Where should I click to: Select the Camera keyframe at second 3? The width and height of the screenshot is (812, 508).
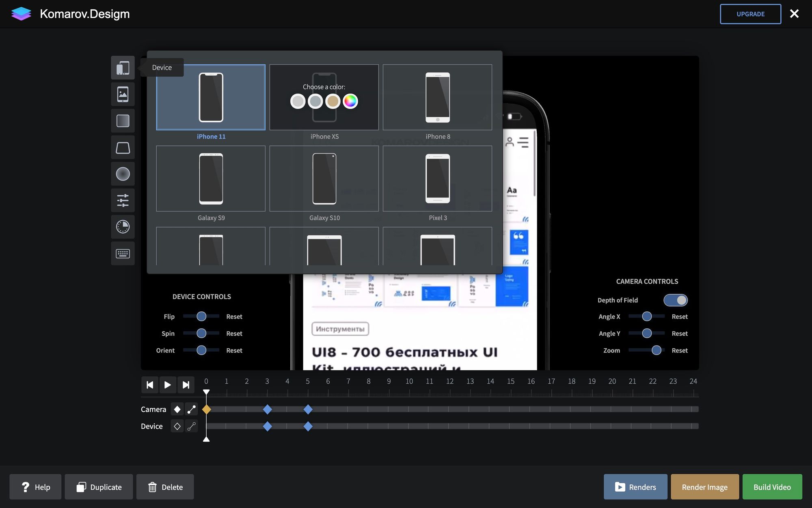(267, 409)
